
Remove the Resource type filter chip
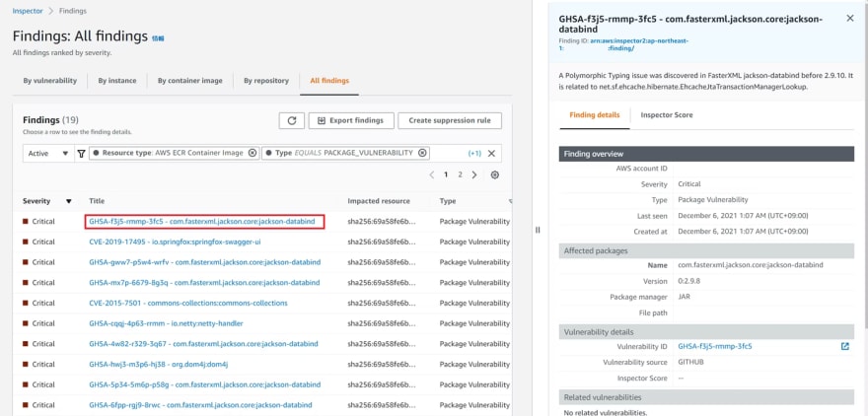[x=253, y=153]
